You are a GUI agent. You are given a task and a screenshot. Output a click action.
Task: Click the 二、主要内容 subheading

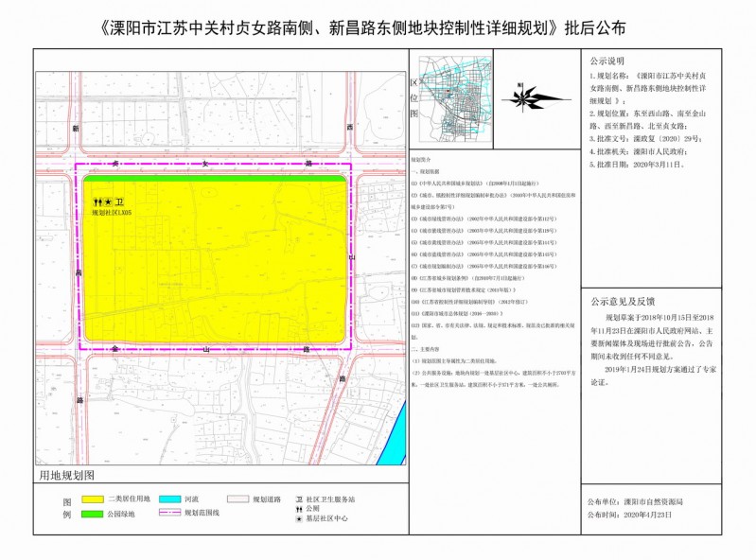(424, 349)
